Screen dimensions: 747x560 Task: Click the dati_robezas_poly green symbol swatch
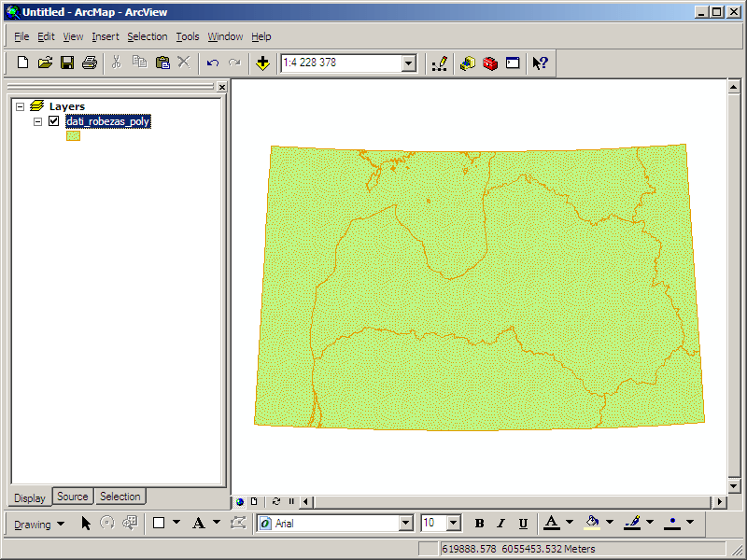coord(74,136)
